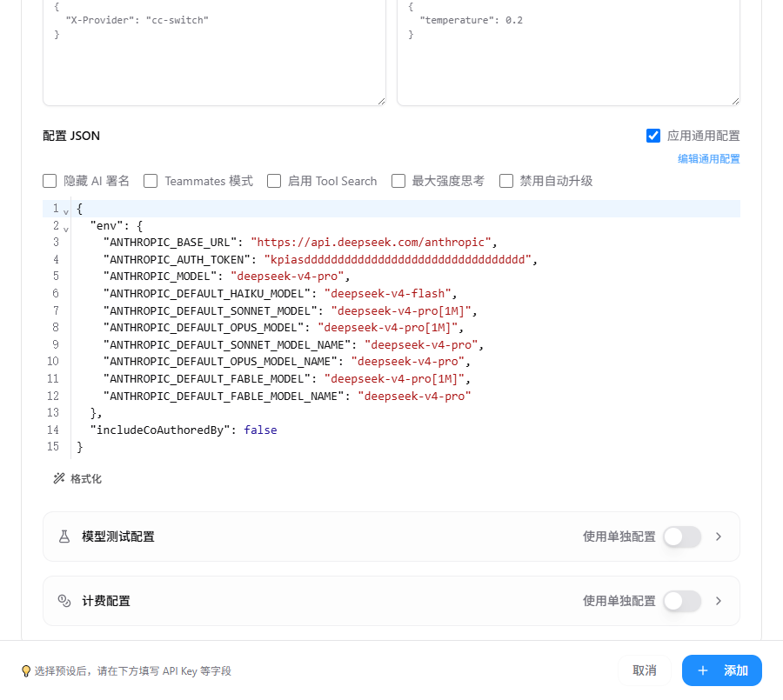Click the ANTHROPIC_DEFAULT_OPUS_MODEL value on line 8
Viewport: 783px width, 700px height.
point(387,328)
